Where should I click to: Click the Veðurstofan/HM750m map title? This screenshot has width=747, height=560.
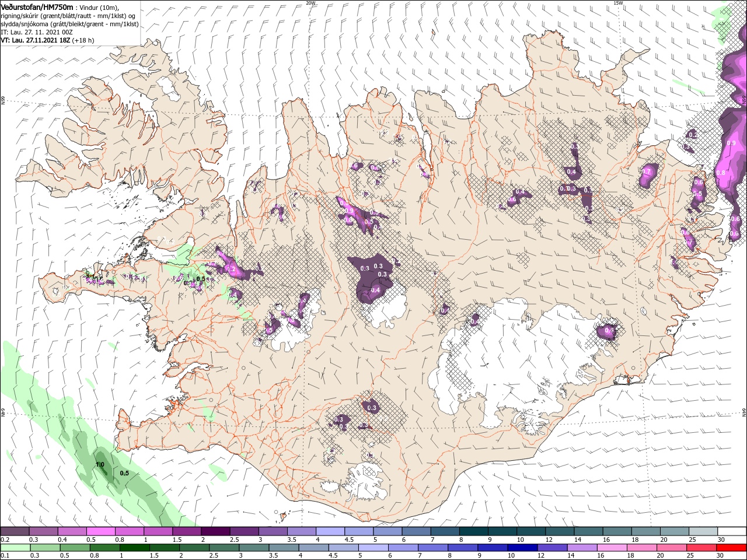[x=37, y=6]
